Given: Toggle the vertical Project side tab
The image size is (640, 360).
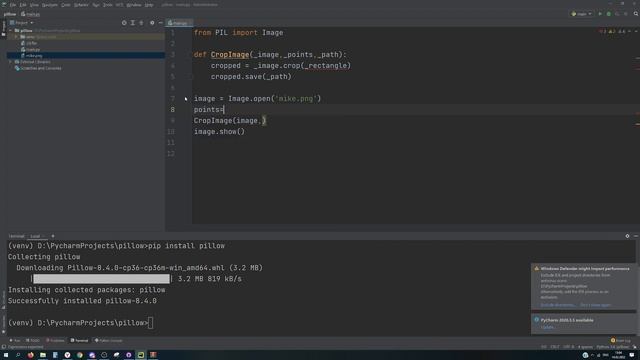Looking at the screenshot, I should click(x=3, y=29).
